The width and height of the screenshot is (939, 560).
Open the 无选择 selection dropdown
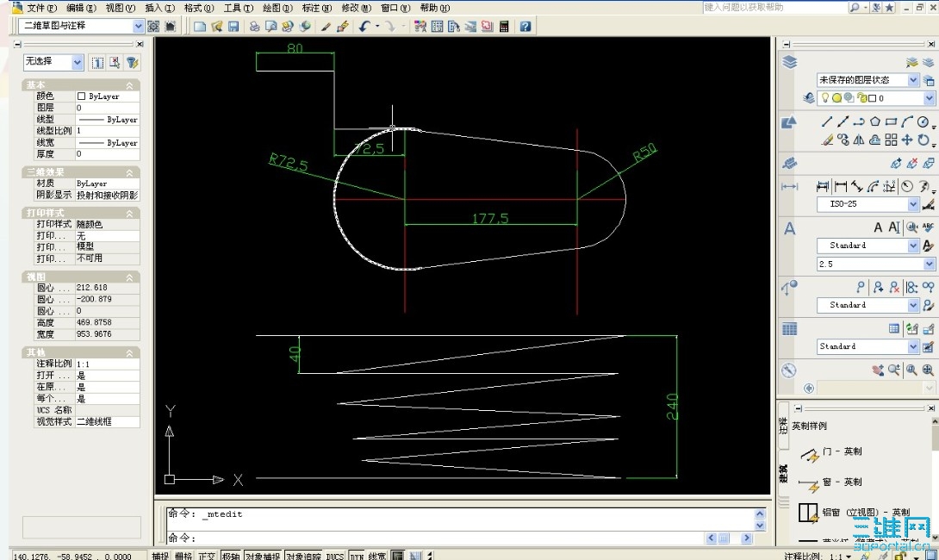coord(78,62)
